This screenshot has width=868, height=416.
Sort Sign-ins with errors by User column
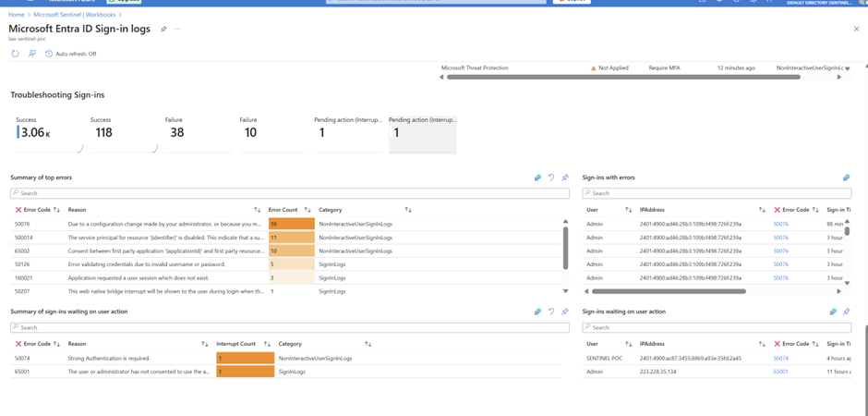coord(628,210)
